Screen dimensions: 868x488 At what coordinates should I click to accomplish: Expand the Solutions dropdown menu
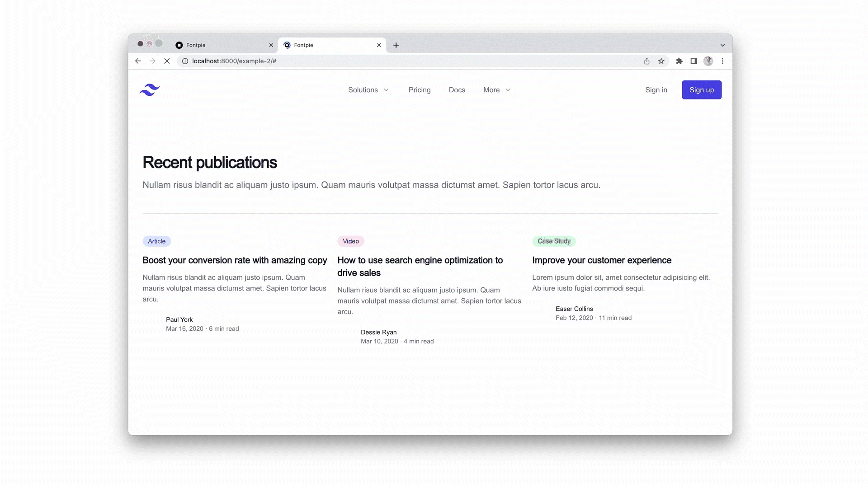pyautogui.click(x=368, y=90)
